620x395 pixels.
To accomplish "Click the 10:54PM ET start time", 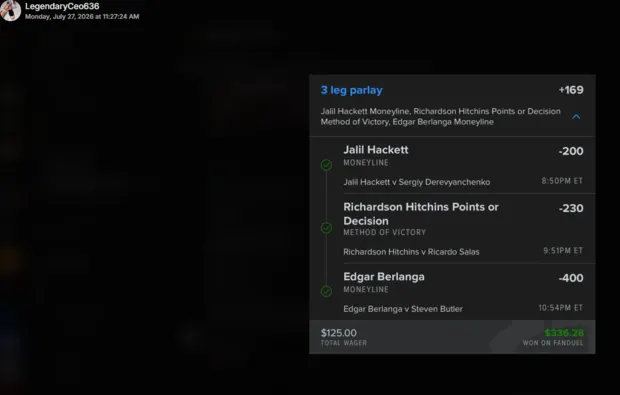I will 560,308.
